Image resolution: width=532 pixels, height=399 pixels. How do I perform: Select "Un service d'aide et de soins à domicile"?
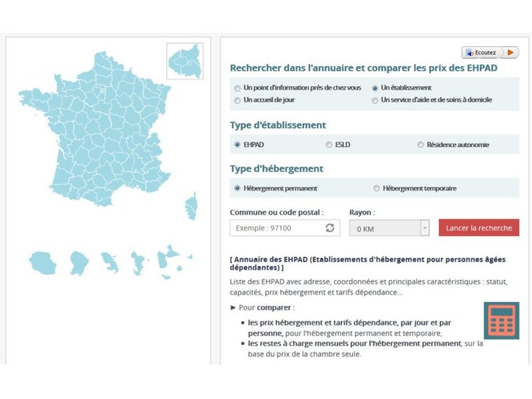376,100
